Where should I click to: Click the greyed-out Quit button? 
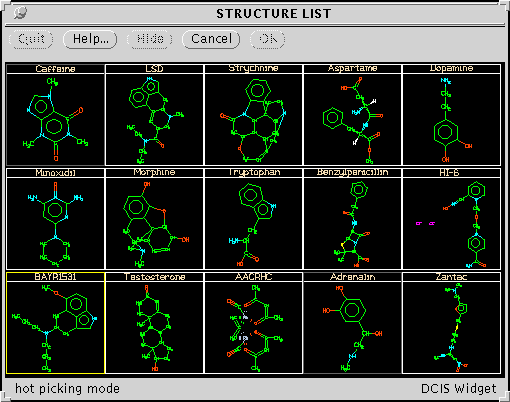tap(31, 39)
